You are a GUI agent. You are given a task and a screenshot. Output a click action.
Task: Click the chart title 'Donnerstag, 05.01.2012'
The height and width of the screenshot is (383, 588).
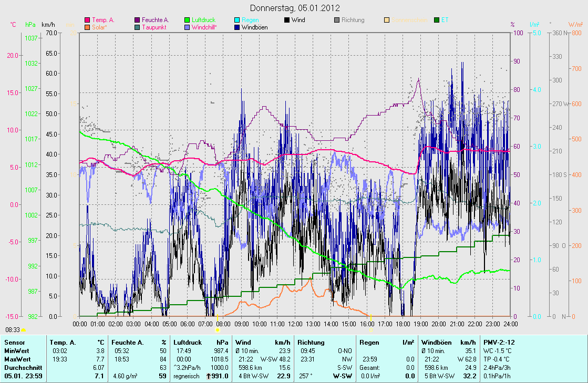(x=295, y=8)
